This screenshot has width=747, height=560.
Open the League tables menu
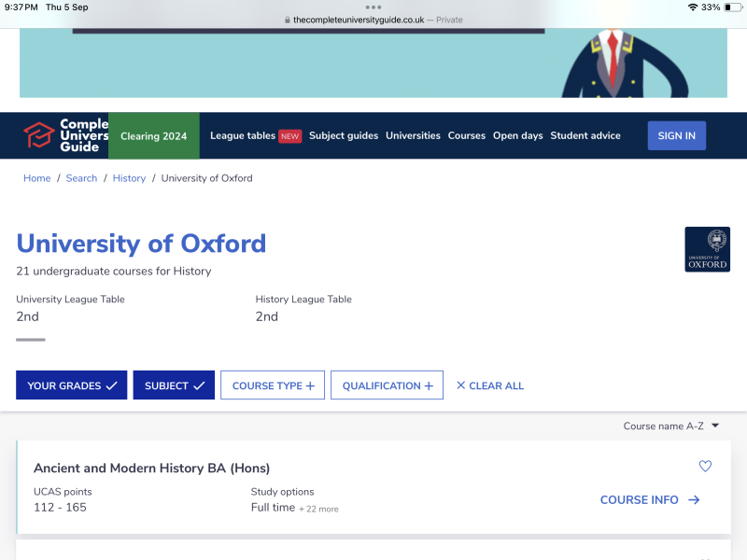click(242, 135)
